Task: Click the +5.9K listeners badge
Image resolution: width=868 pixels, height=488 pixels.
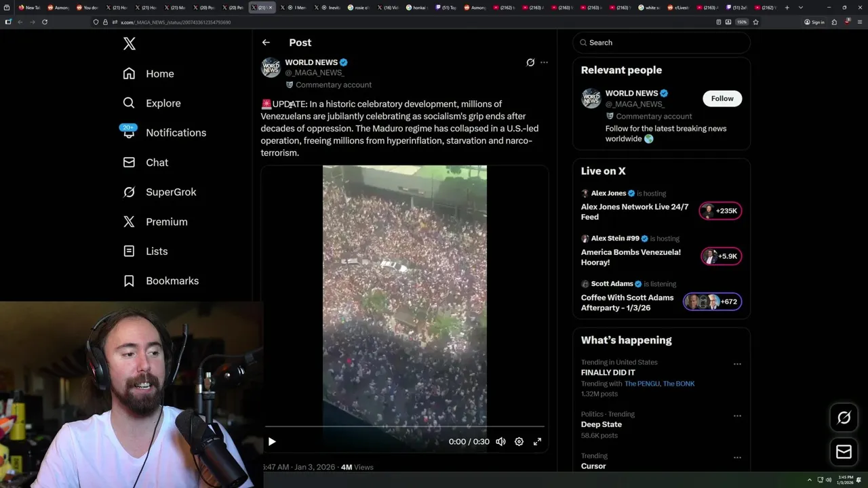Action: tap(720, 256)
